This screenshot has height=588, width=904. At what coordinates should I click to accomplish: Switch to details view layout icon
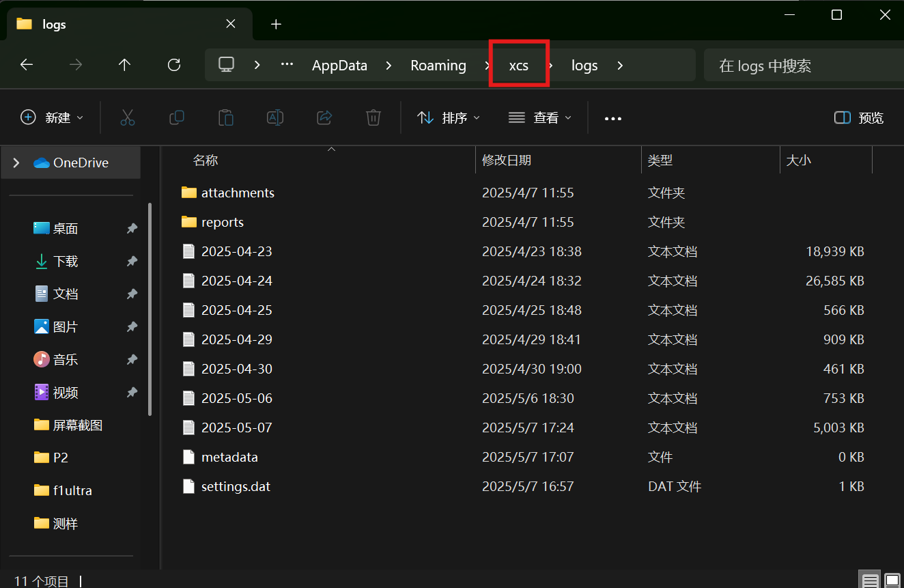click(870, 580)
